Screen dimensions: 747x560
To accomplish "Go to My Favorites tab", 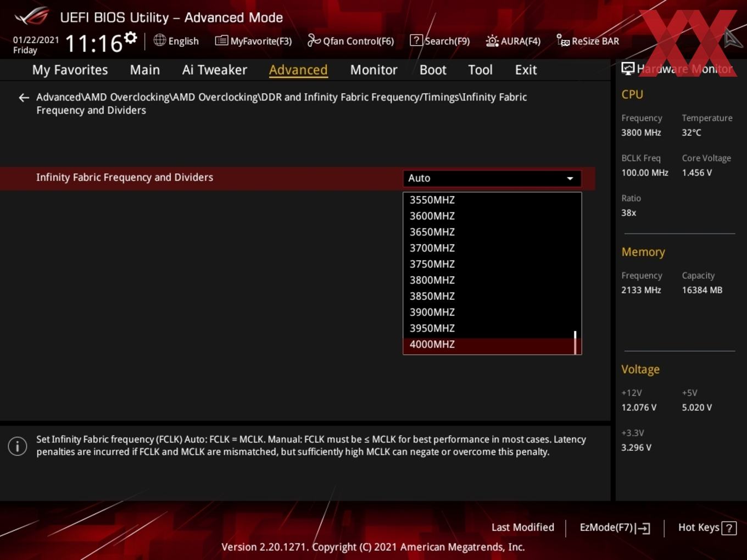I will [70, 70].
